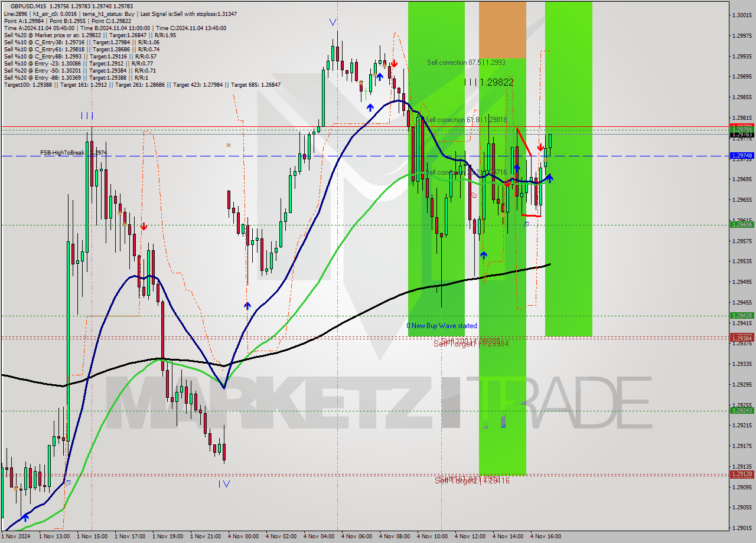Image resolution: width=756 pixels, height=543 pixels.
Task: Click the blue 'V' wave marker near the top
Action: point(333,22)
